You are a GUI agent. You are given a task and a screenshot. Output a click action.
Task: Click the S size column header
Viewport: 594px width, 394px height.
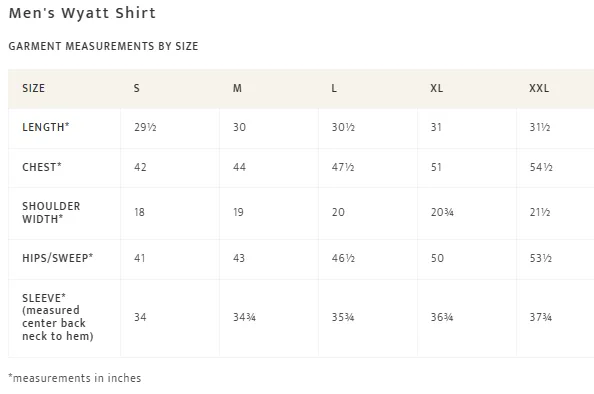[137, 88]
